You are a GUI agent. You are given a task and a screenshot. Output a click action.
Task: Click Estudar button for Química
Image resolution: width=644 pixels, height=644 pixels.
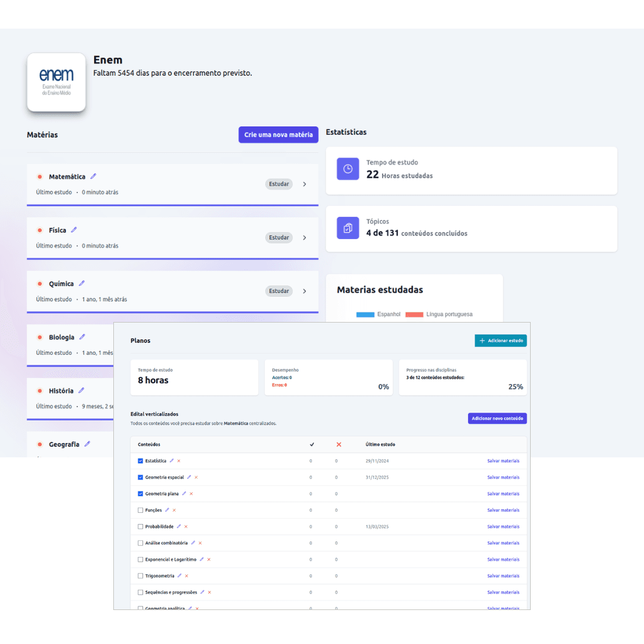(x=279, y=291)
